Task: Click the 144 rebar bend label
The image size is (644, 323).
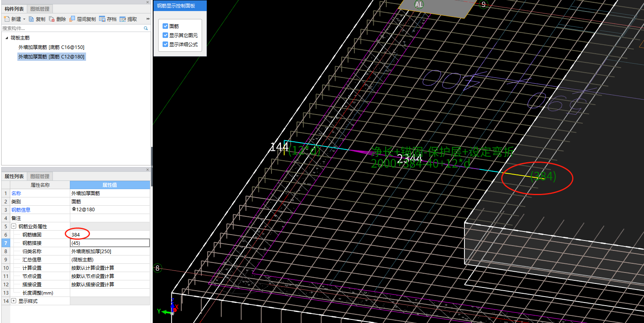Action: pos(279,147)
